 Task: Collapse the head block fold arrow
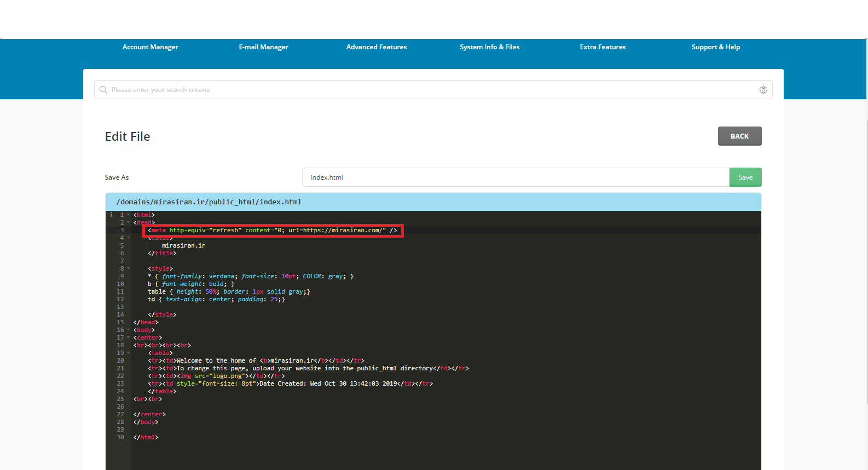coord(129,222)
